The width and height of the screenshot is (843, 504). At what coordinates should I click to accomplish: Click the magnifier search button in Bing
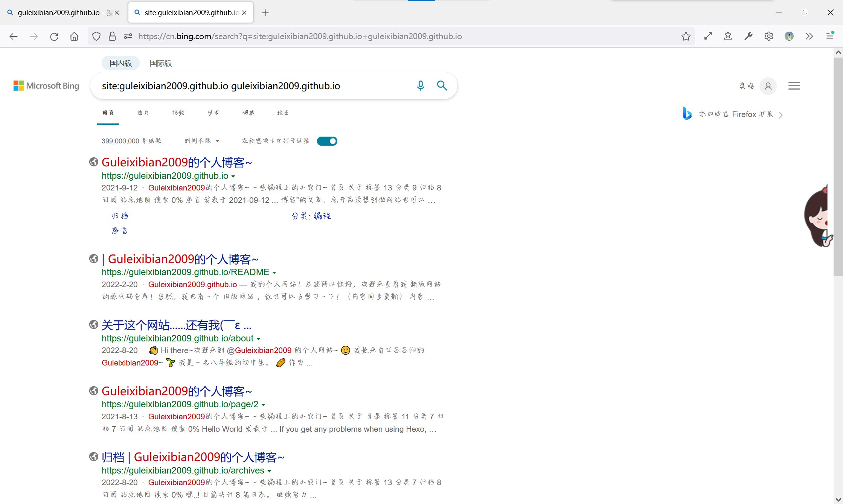pyautogui.click(x=442, y=86)
